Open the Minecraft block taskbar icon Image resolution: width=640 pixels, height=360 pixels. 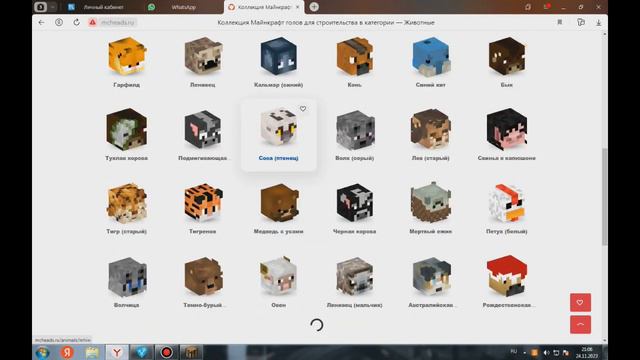pyautogui.click(x=191, y=352)
